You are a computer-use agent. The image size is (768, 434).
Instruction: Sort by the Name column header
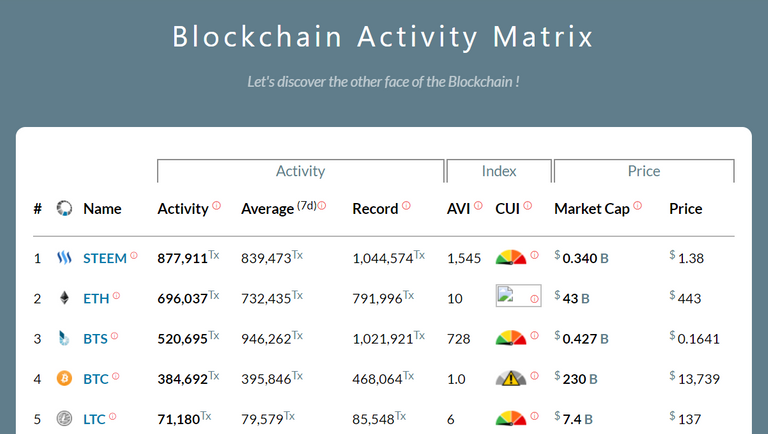[102, 209]
